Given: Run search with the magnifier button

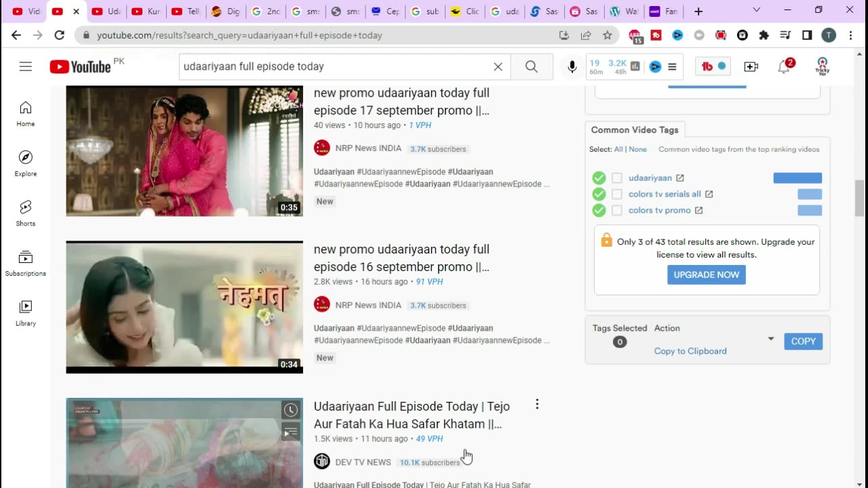Looking at the screenshot, I should point(532,66).
